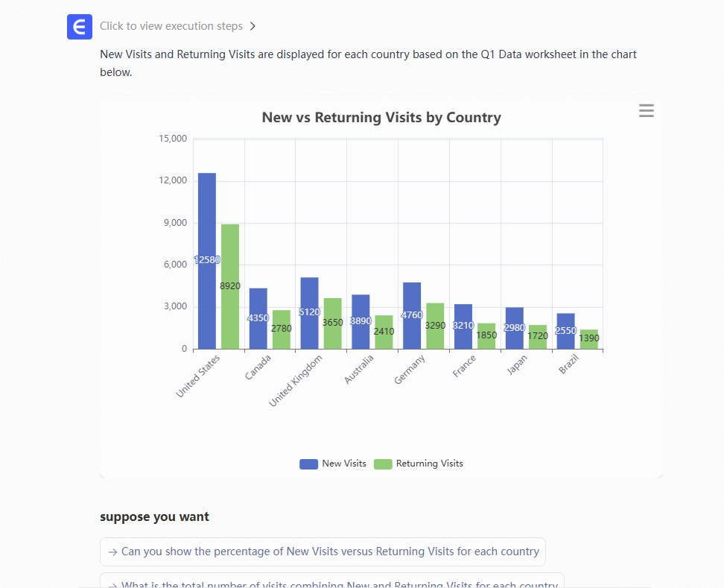Open the chart hamburger menu icon

tap(647, 111)
